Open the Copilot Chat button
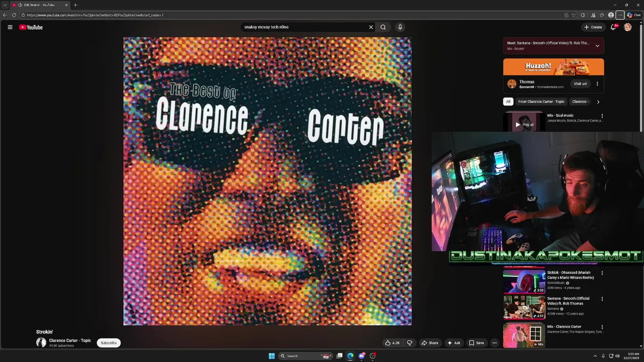Viewport: 644px width, 362px height. (633, 15)
